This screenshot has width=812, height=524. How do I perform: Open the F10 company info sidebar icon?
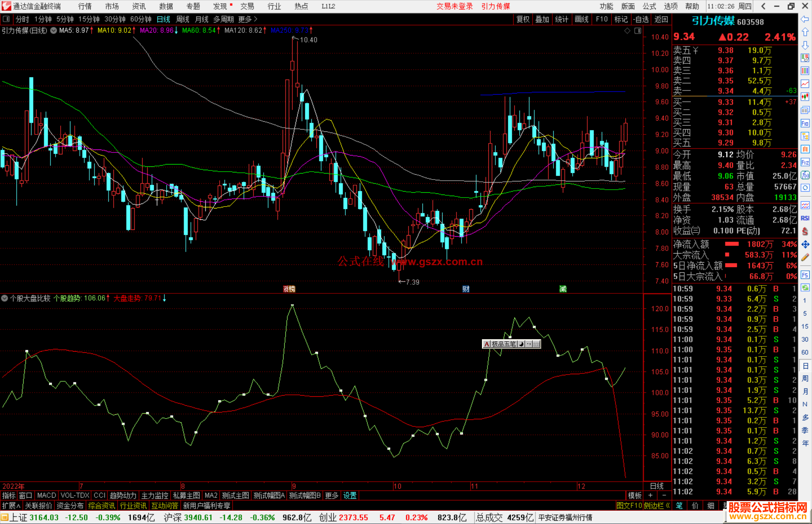click(x=805, y=123)
